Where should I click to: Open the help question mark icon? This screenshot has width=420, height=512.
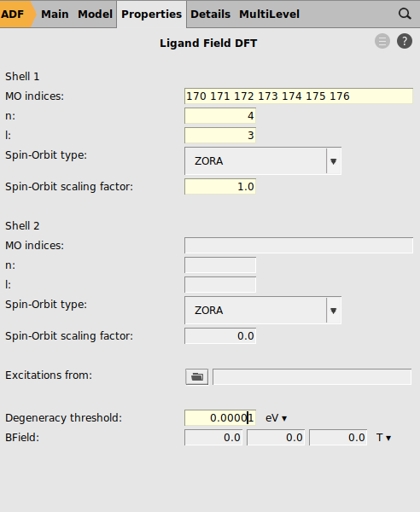[405, 42]
